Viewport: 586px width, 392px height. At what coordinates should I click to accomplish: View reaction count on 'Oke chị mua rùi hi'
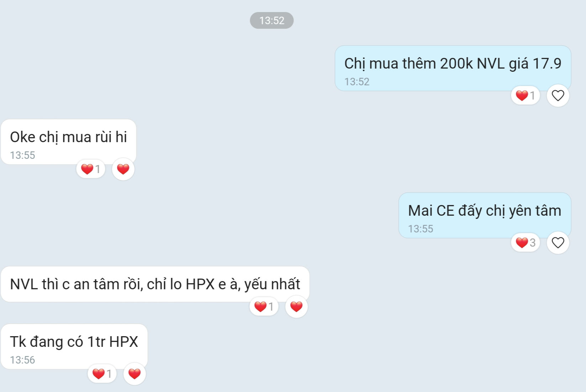tap(91, 169)
